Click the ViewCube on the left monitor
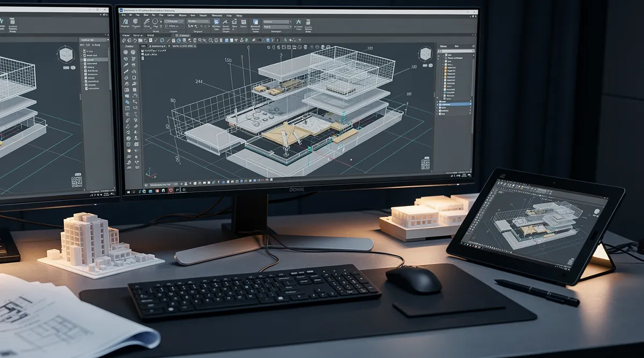 pyautogui.click(x=67, y=55)
